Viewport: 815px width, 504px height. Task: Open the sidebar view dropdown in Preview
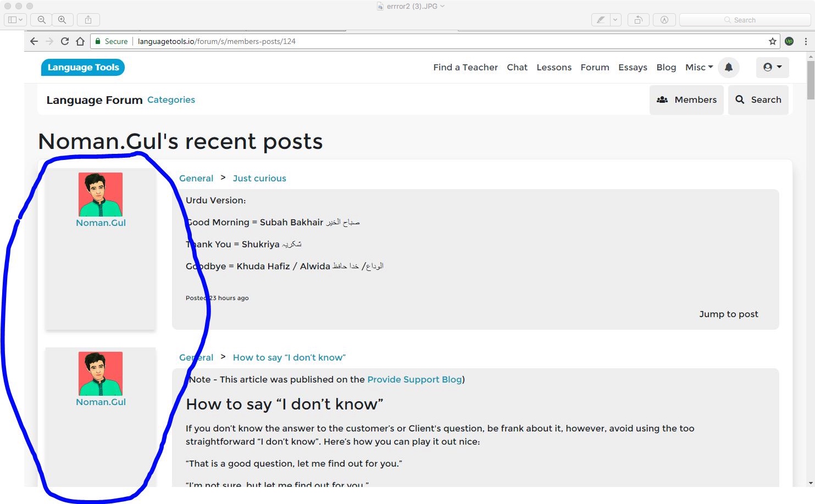(15, 20)
